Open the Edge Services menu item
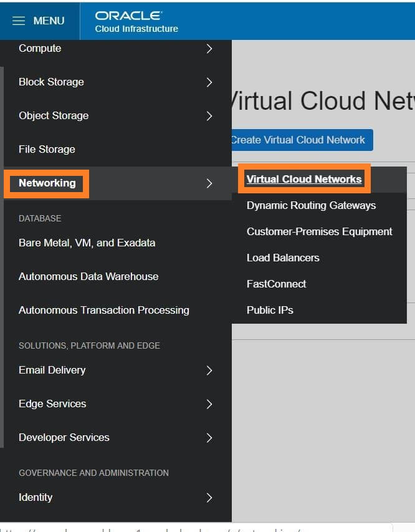The image size is (415, 532). click(52, 404)
